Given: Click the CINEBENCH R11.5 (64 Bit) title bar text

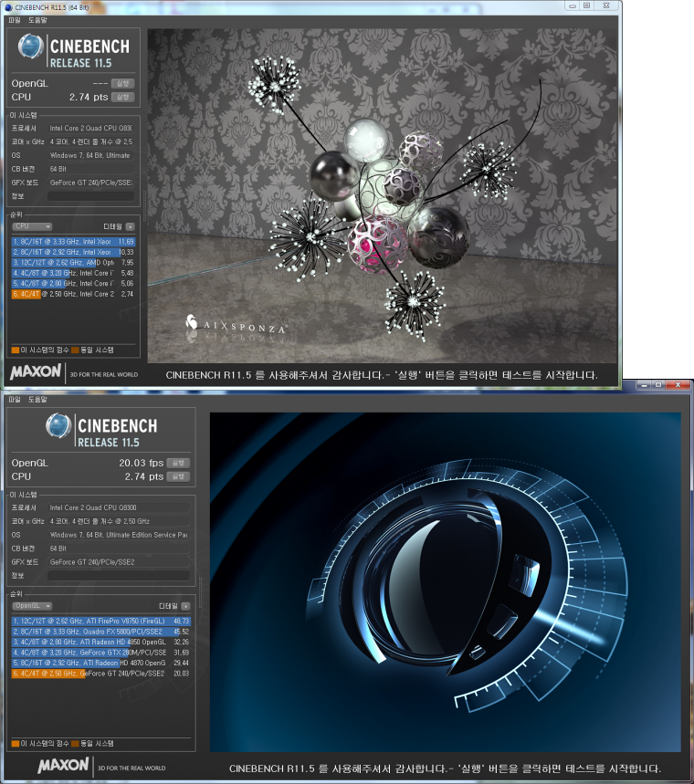Looking at the screenshot, I should [52, 7].
